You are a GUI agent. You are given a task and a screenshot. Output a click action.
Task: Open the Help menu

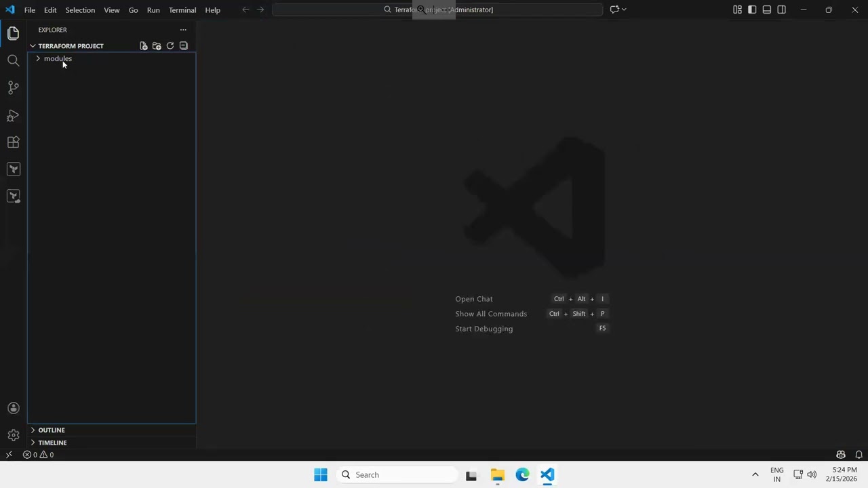point(213,10)
